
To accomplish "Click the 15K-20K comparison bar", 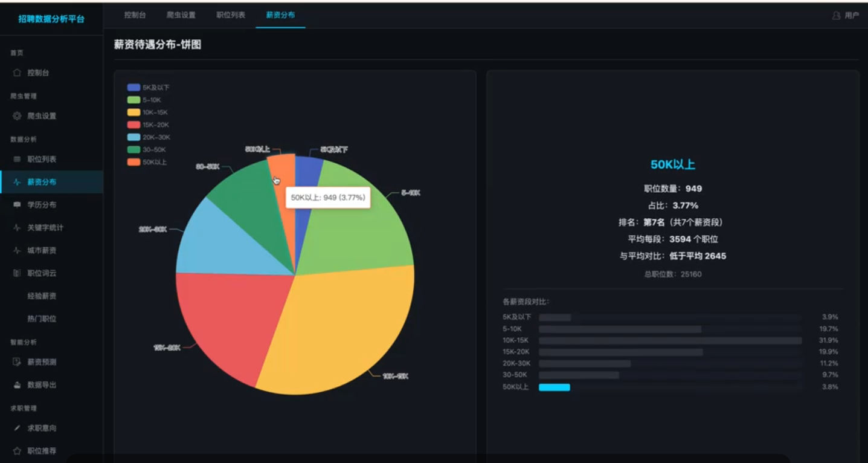I will (620, 352).
